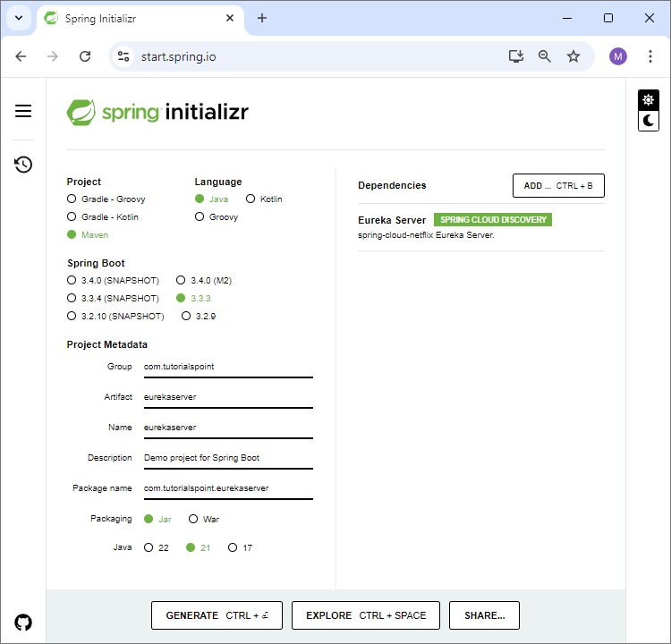
Task: Open the history icon in the left sidebar
Action: tap(23, 165)
